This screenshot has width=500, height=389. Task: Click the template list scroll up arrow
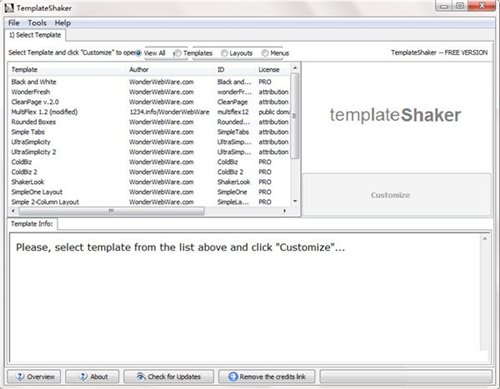click(x=295, y=68)
